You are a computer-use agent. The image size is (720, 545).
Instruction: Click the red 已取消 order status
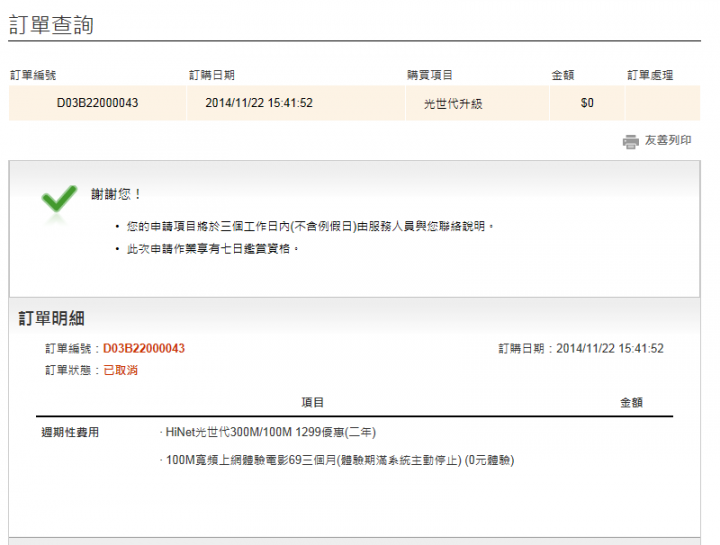pos(120,370)
